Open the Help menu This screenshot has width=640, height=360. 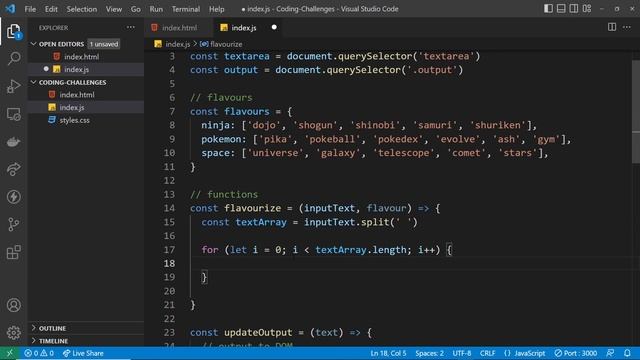click(x=217, y=9)
